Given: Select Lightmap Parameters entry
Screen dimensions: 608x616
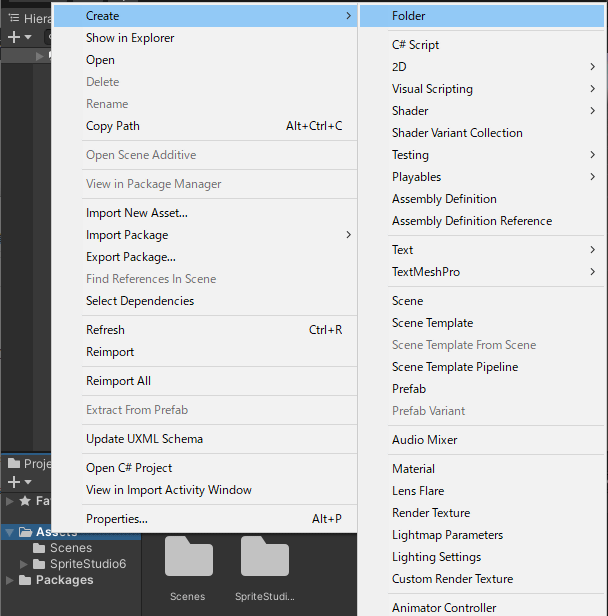Looking at the screenshot, I should (x=482, y=535).
